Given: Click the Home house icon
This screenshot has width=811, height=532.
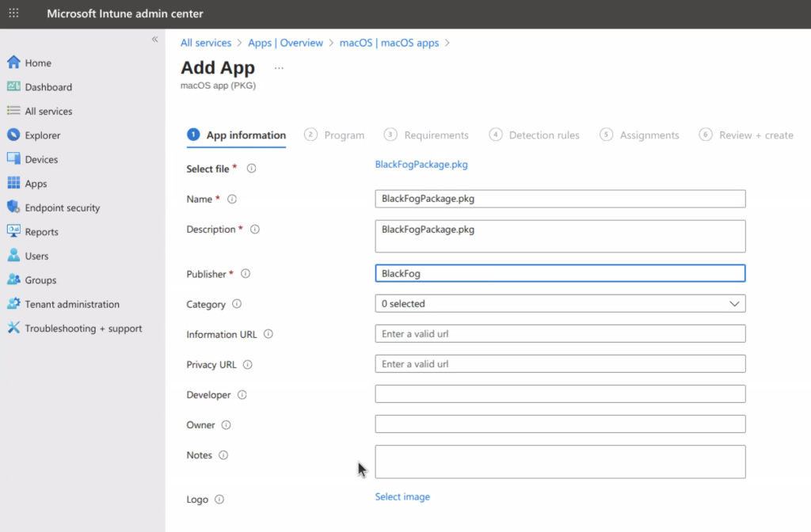Looking at the screenshot, I should coord(14,63).
